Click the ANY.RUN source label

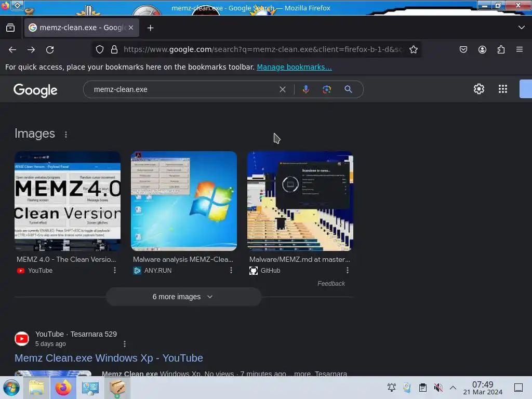(152, 270)
